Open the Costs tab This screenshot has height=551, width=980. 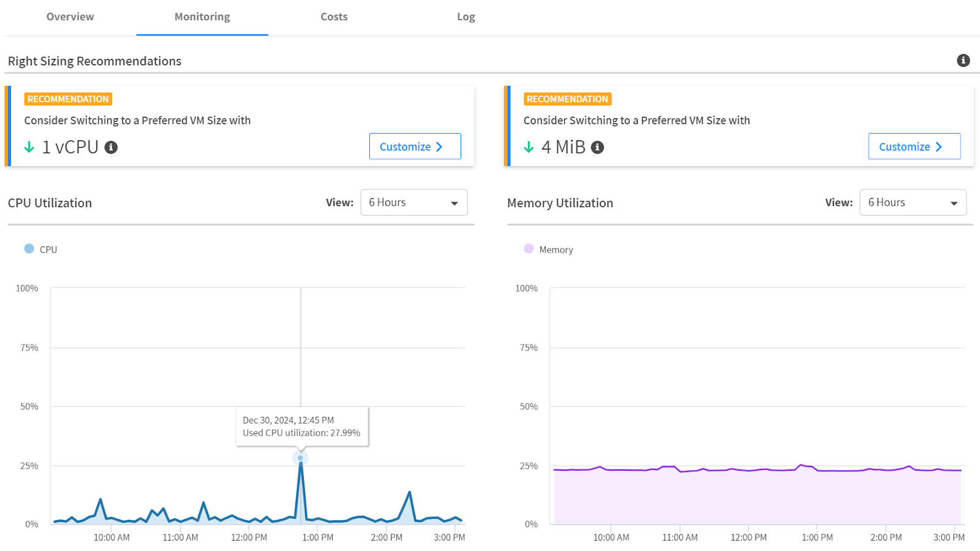pos(334,17)
